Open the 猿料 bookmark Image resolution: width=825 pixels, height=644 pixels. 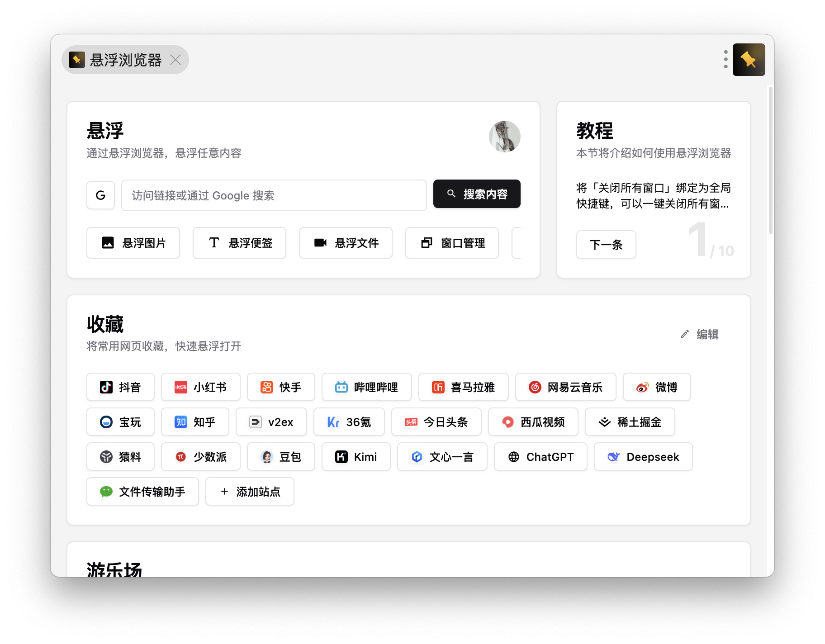click(x=120, y=457)
